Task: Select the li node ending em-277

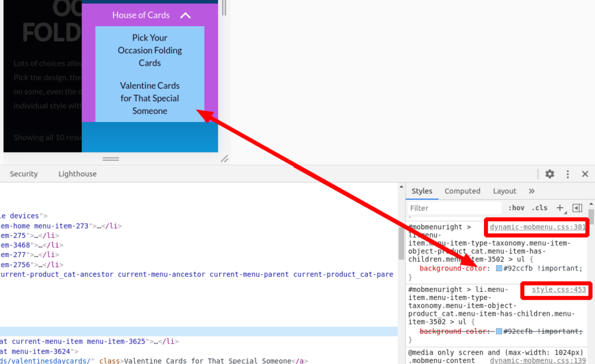Action: [x=30, y=255]
